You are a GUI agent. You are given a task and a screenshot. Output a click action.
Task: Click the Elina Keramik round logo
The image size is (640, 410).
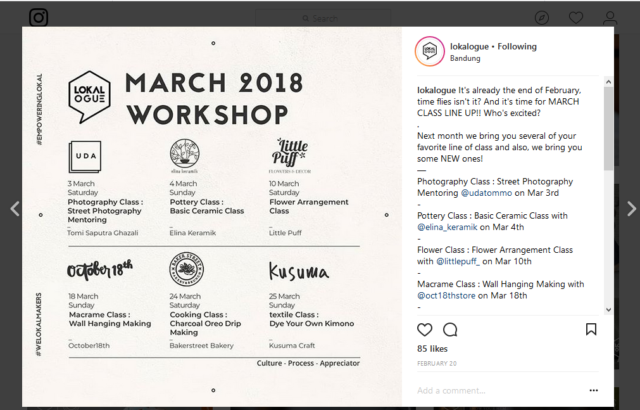point(184,155)
